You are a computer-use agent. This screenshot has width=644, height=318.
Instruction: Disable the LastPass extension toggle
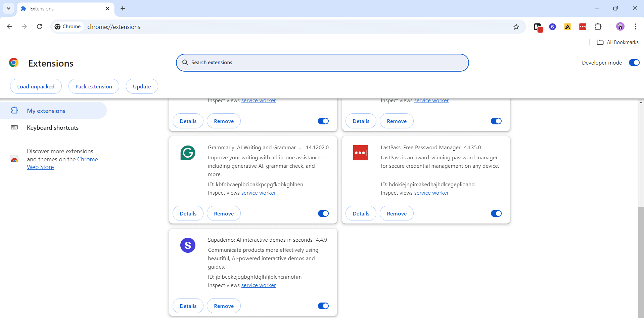tap(496, 213)
